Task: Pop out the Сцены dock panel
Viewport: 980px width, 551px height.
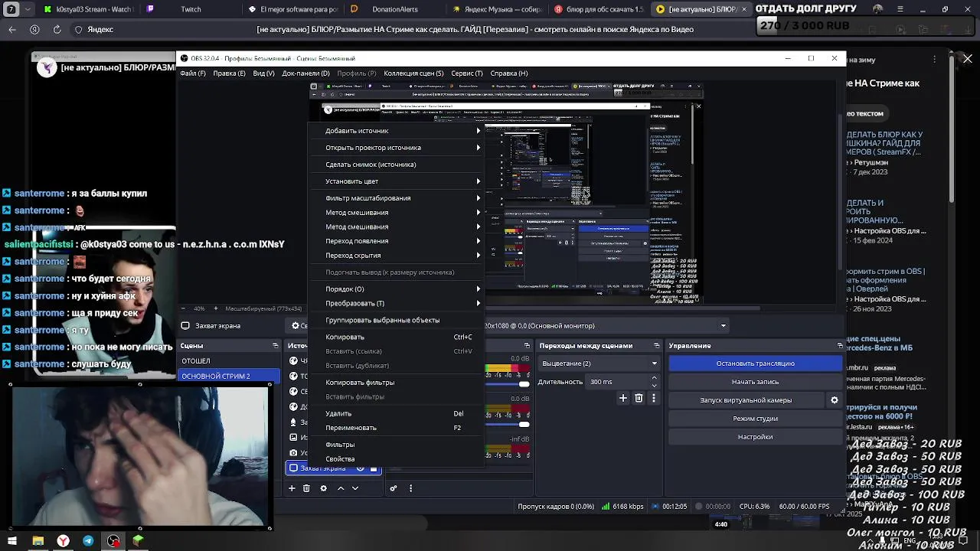Action: click(x=276, y=346)
